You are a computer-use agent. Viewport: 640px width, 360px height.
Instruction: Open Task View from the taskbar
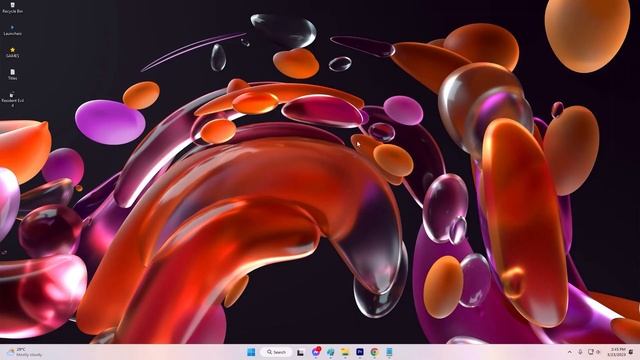click(300, 352)
